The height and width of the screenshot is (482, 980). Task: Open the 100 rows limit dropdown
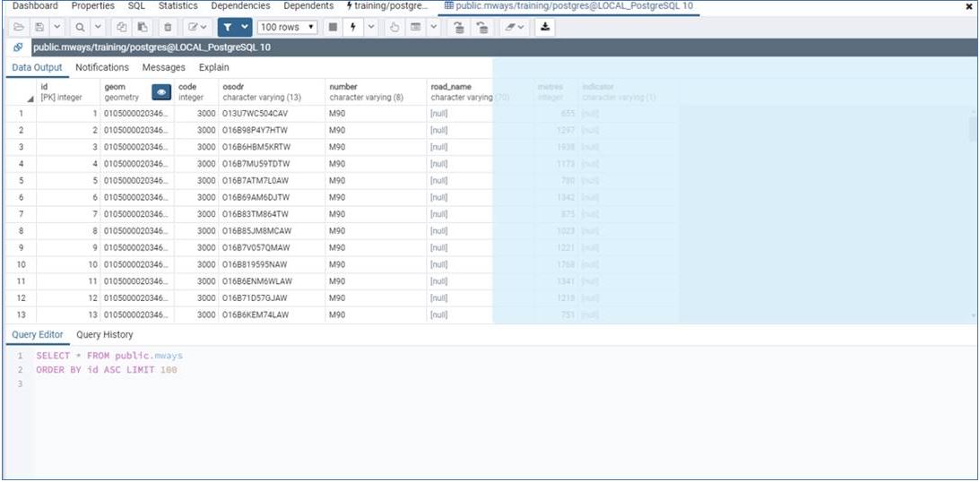coord(288,27)
